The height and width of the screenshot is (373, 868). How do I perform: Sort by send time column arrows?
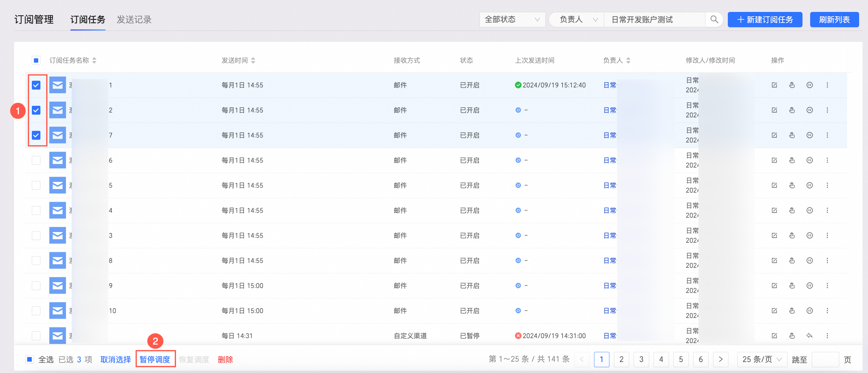click(x=253, y=60)
